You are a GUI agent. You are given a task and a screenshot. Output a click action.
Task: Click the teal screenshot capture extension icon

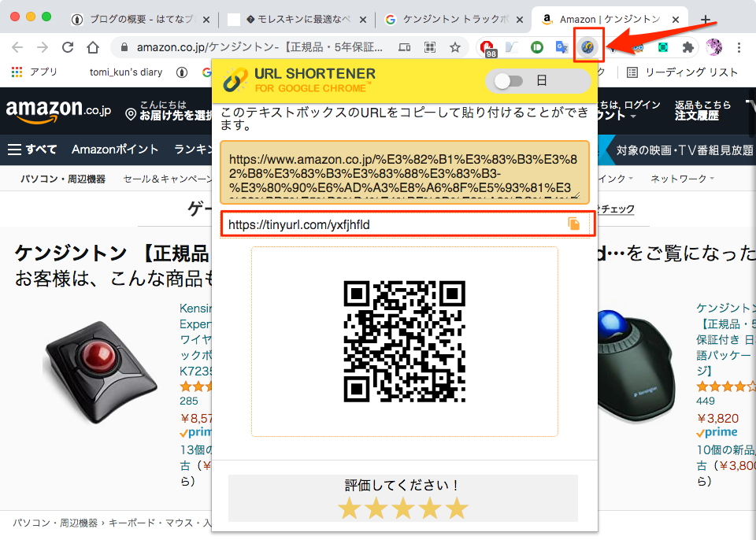[x=663, y=46]
